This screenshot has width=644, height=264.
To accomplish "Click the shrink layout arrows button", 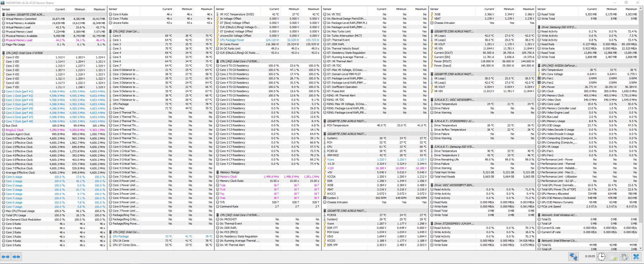I will (x=16, y=257).
